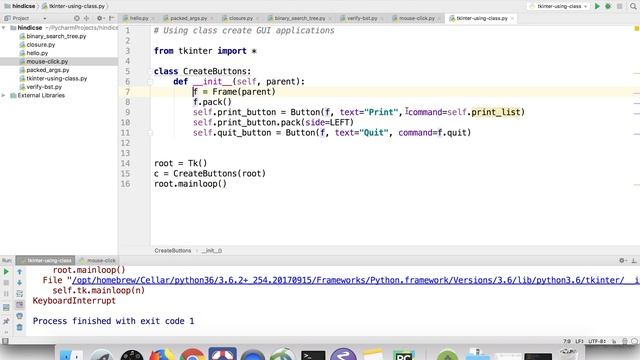Click the CreateButtons breadcrumb below the editor

click(173, 251)
